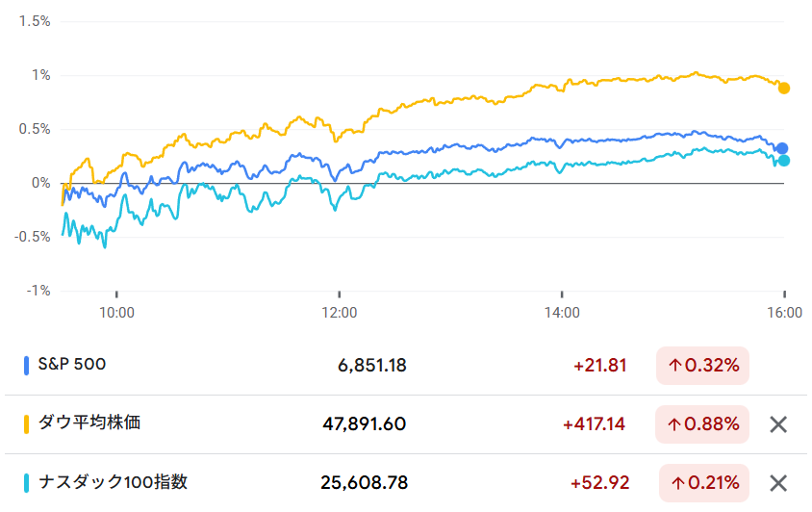
Task: Click the Dow price 47,891.60
Action: [365, 424]
